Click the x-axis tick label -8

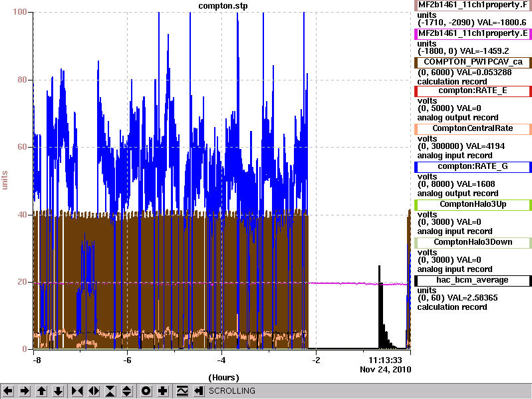37,360
